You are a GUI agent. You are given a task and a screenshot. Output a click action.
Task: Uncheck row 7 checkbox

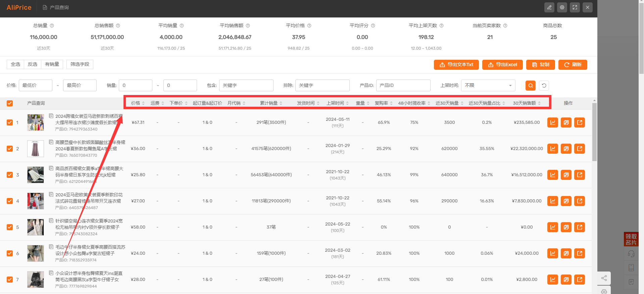[10, 280]
